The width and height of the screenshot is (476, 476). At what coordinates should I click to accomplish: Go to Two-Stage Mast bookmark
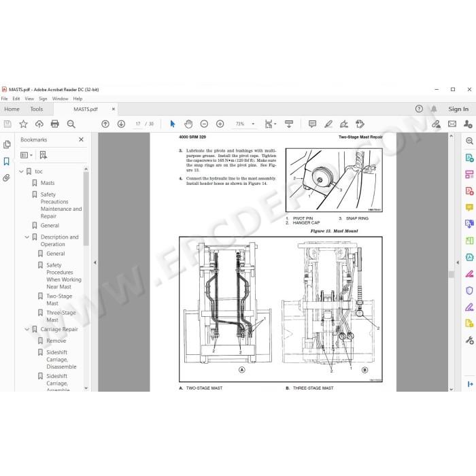(x=59, y=300)
